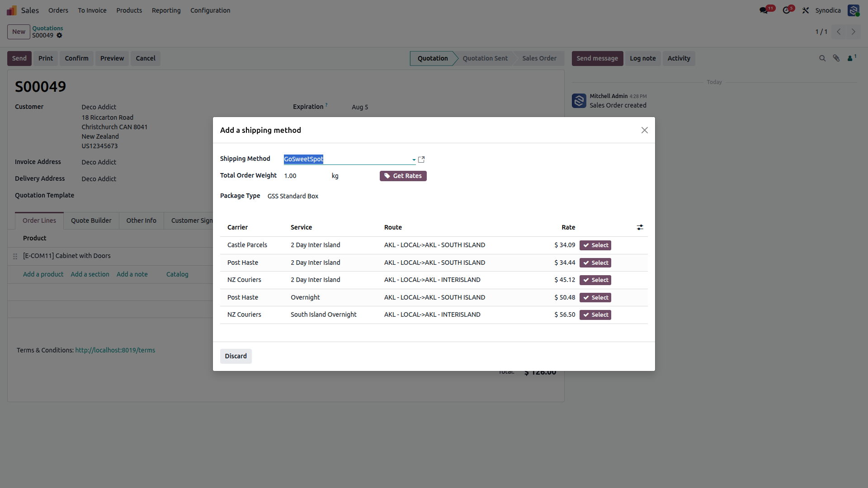The width and height of the screenshot is (868, 488).
Task: Switch to the Quote Builder tab
Action: coord(91,221)
